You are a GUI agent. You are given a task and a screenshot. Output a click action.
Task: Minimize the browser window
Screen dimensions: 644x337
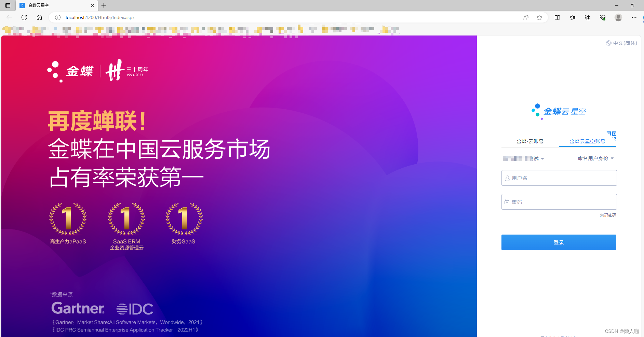pos(617,5)
